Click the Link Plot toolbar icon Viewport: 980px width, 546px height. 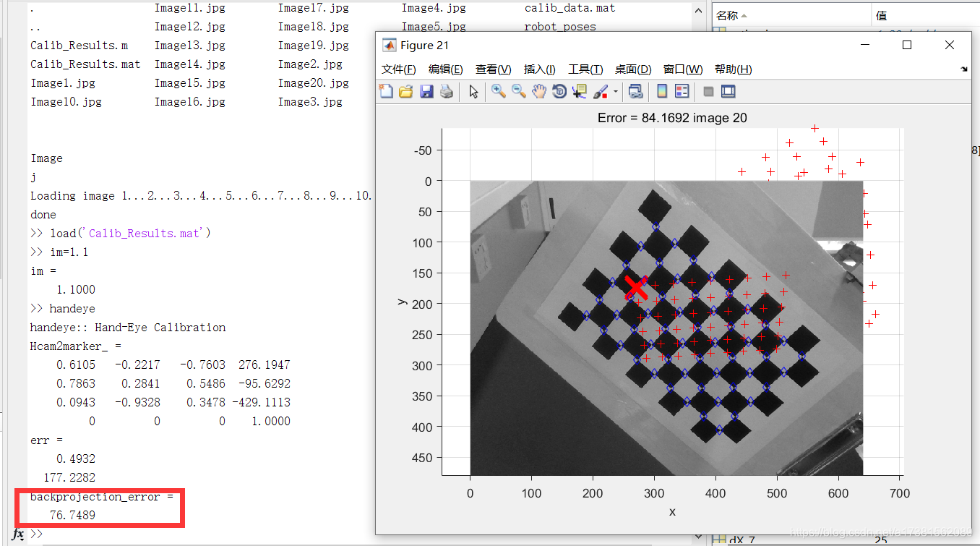[635, 91]
